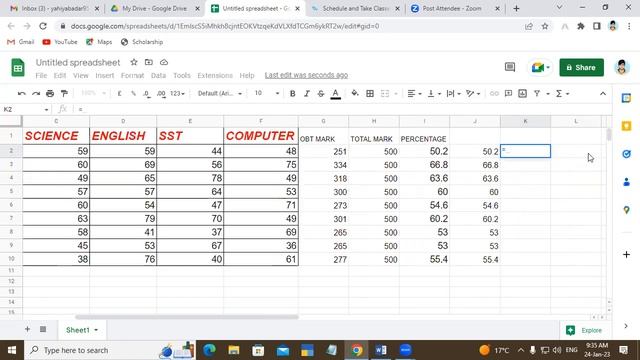Screen dimensions: 640x360
Task: Print the spreadsheet via printer icon
Action: 50,93
